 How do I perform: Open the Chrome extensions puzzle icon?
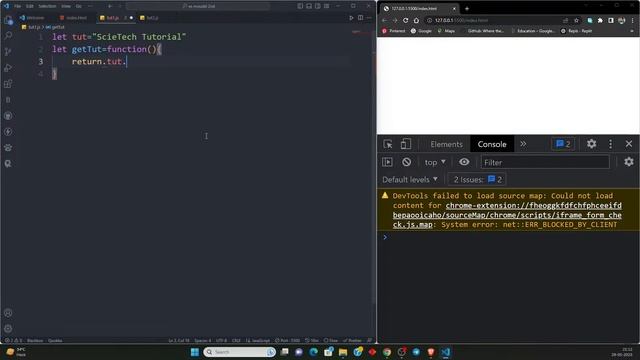pyautogui.click(x=600, y=20)
